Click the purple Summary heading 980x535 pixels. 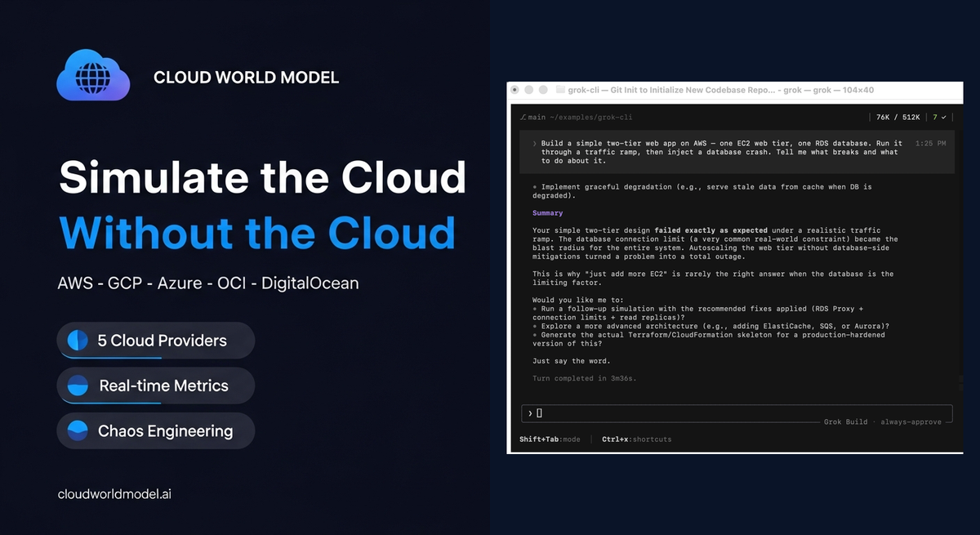[547, 213]
